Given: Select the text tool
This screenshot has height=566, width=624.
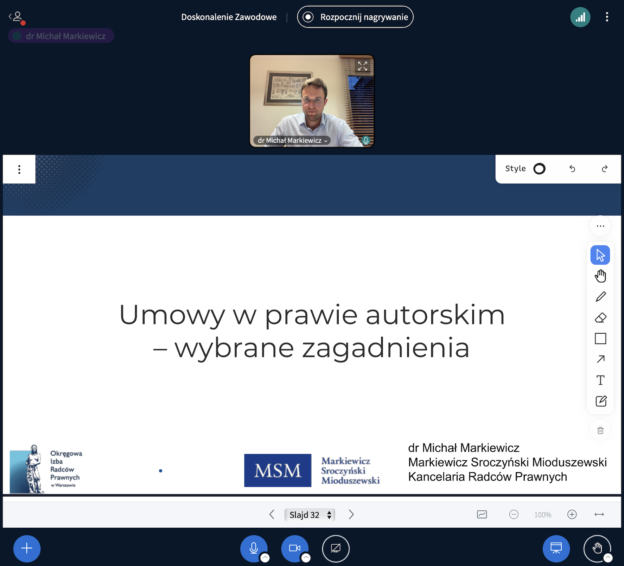Looking at the screenshot, I should tap(600, 381).
